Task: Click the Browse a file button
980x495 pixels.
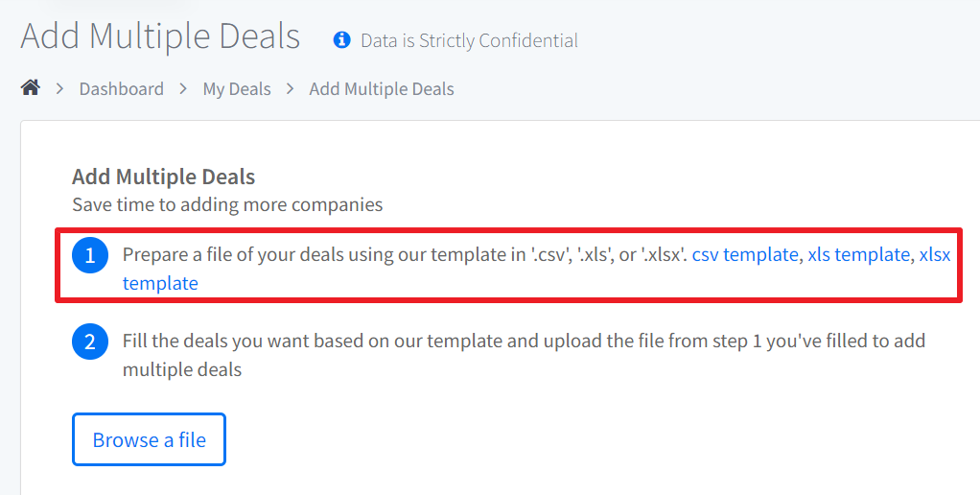Action: tap(149, 439)
